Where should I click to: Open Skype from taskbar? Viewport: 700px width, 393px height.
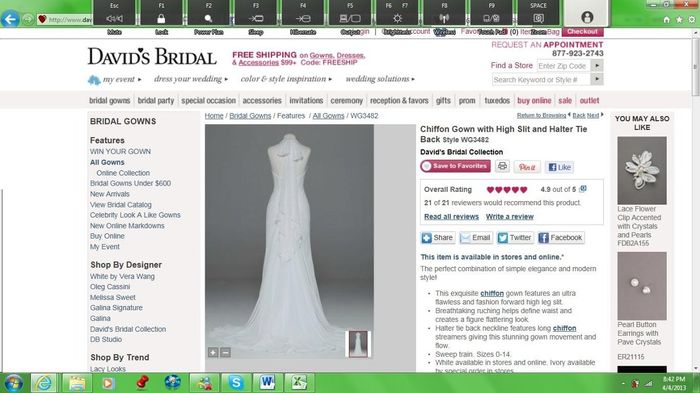click(236, 383)
